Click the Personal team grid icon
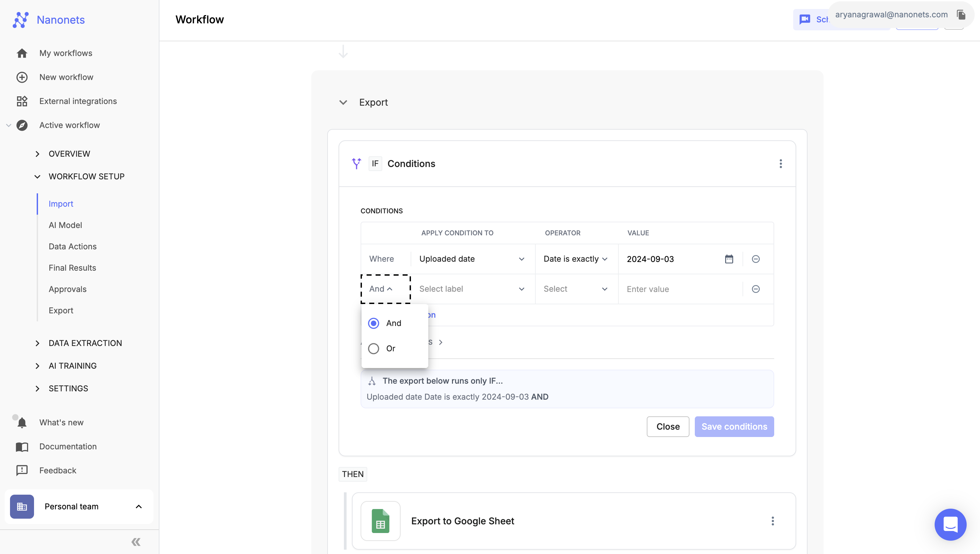 click(22, 506)
